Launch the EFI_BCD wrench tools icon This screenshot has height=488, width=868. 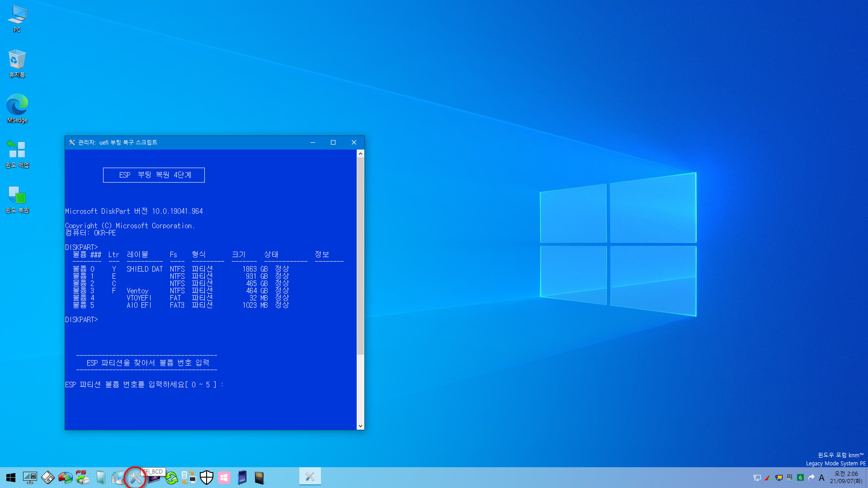(x=136, y=478)
